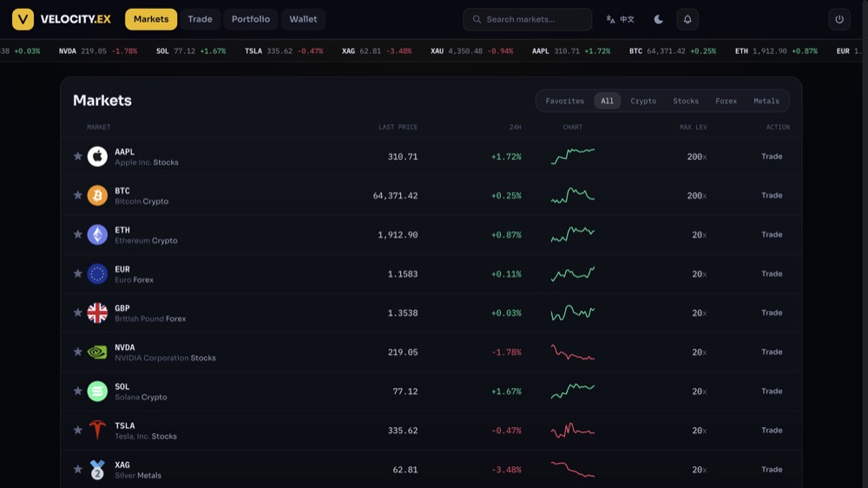Click Trade for GBP row
This screenshot has width=868, height=488.
coord(772,313)
